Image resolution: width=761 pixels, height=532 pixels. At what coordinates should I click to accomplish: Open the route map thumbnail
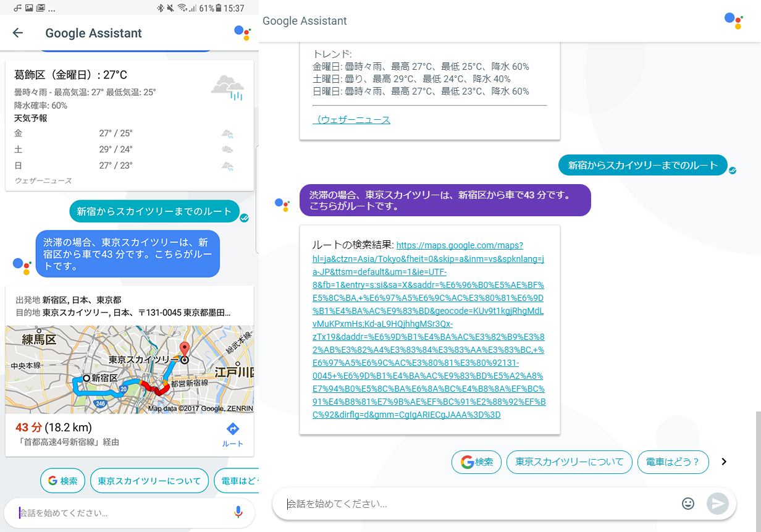(x=130, y=369)
